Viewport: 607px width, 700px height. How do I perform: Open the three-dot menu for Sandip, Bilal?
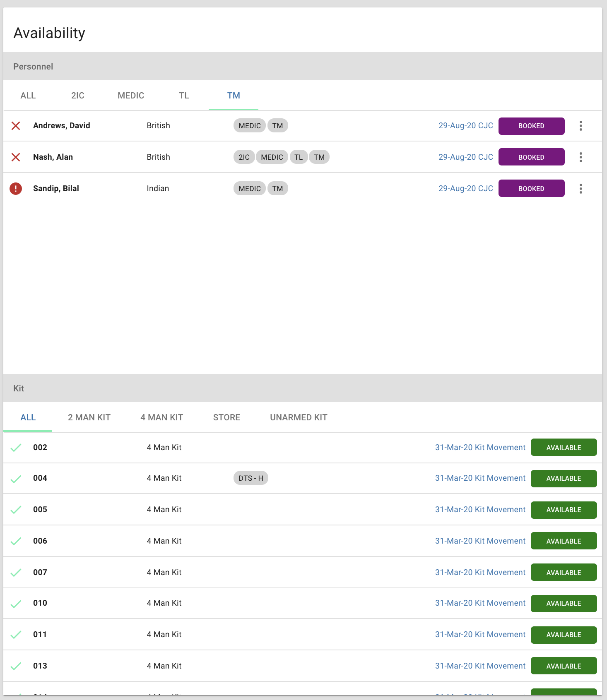(x=581, y=189)
